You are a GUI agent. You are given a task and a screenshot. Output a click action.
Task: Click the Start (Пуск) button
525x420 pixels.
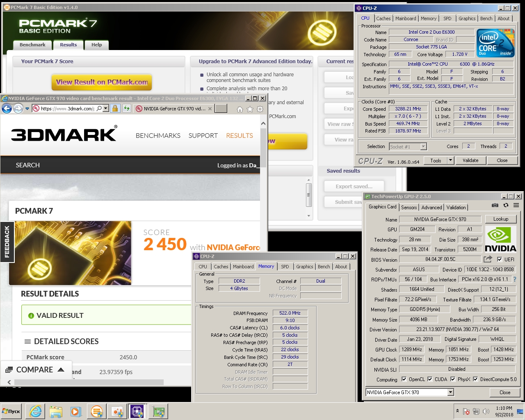click(x=11, y=411)
